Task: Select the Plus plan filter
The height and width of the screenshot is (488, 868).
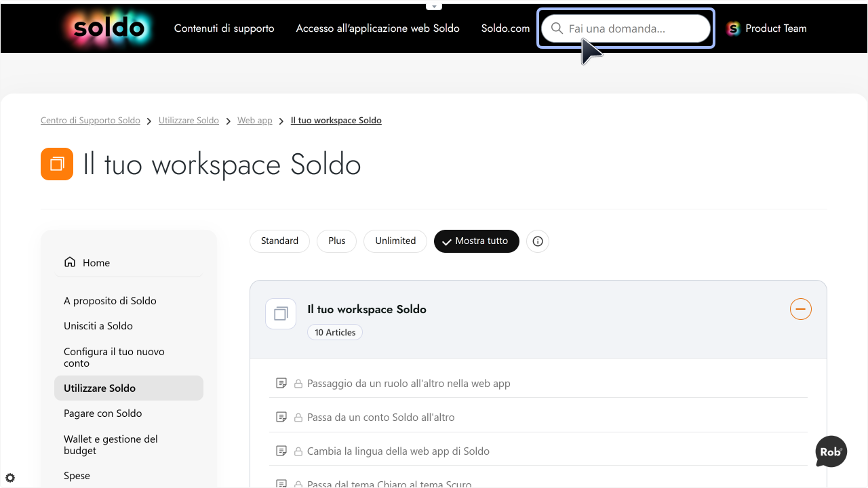Action: (x=337, y=241)
